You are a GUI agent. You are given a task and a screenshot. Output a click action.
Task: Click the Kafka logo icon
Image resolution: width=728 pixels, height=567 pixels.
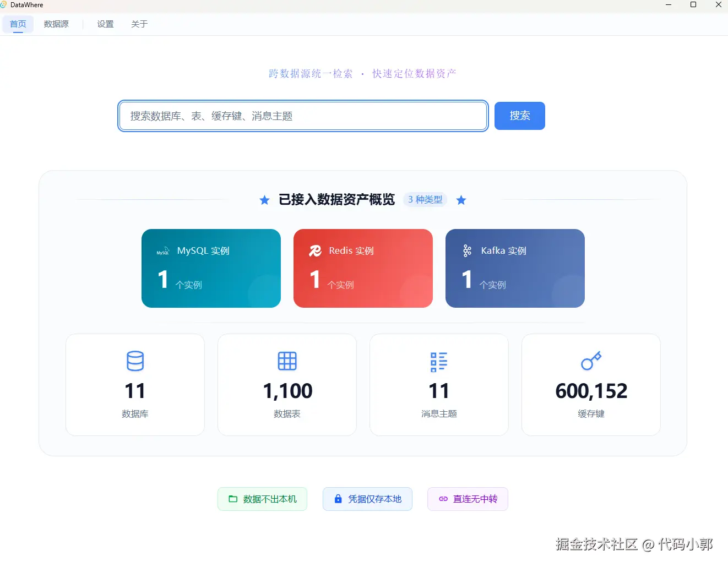pos(467,251)
